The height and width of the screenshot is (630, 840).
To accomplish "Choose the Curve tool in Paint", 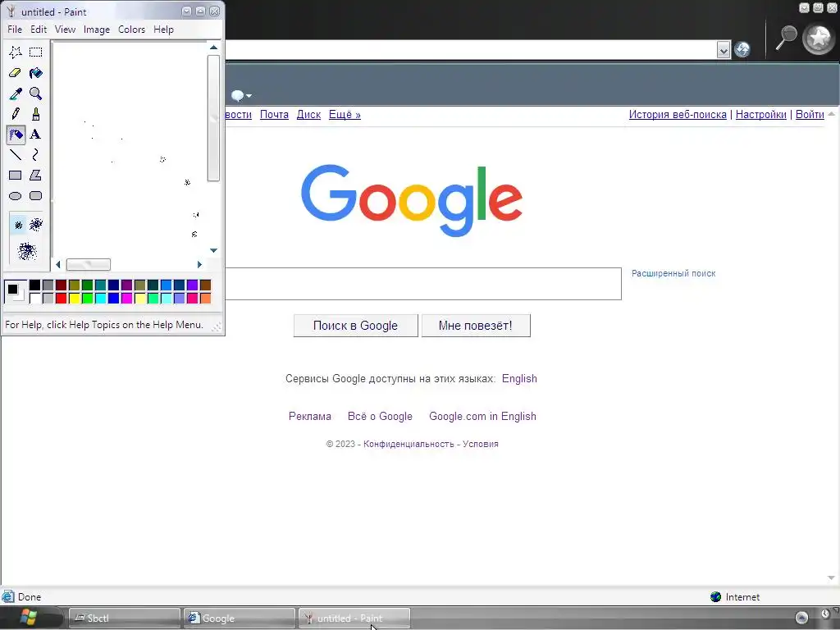I will [x=36, y=155].
